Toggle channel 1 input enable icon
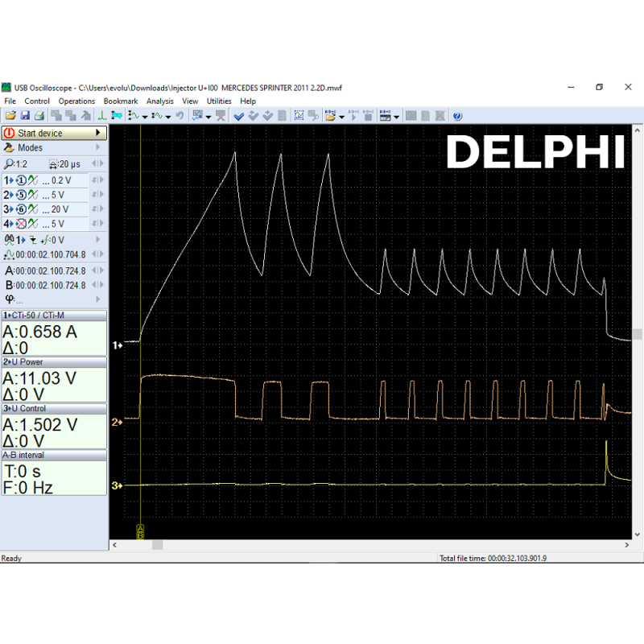The height and width of the screenshot is (644, 644). point(22,180)
